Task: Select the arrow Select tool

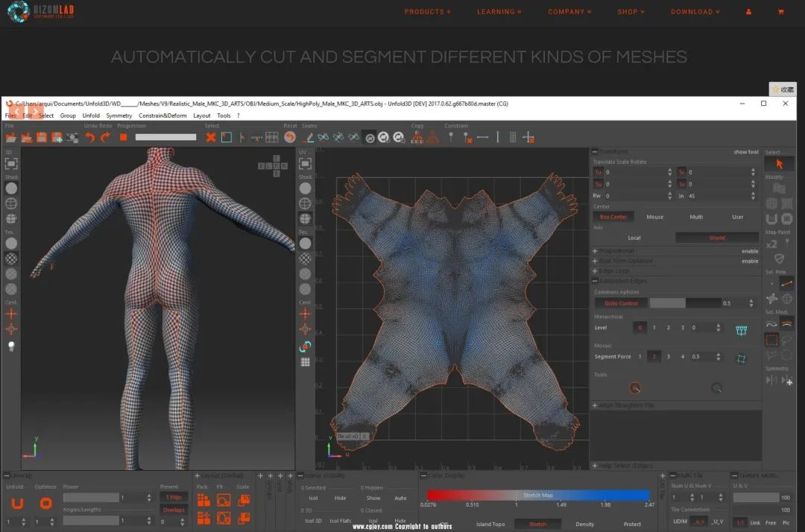Action: tap(779, 163)
